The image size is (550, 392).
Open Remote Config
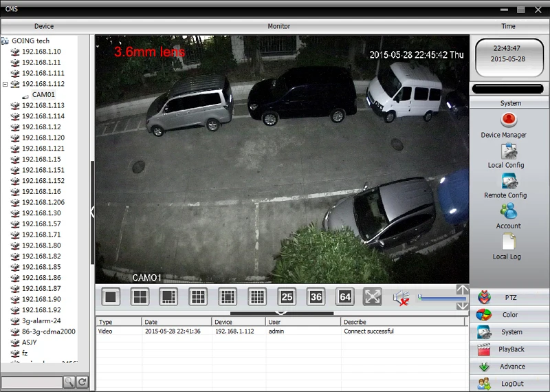coord(509,182)
